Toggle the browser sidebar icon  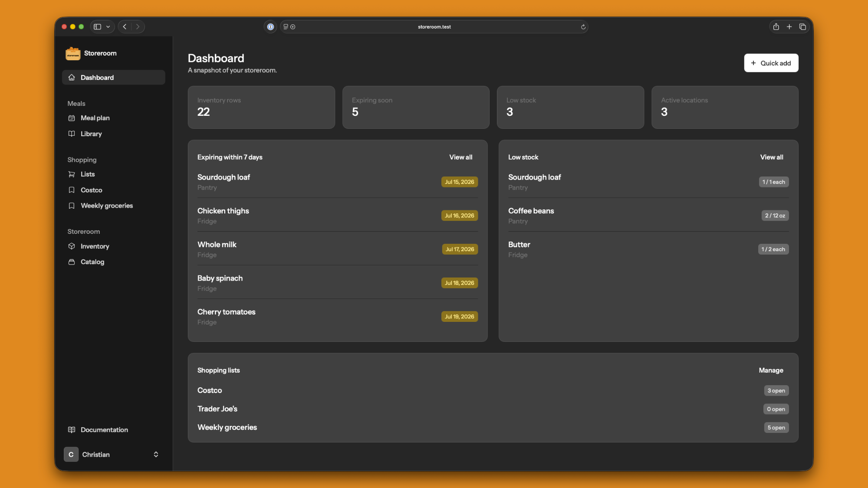pyautogui.click(x=98, y=26)
